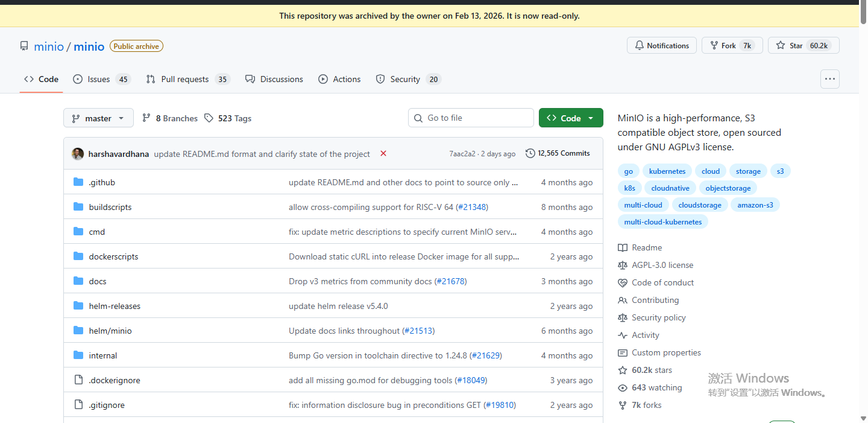The image size is (868, 423).
Task: Open the Pull requests tab
Action: pos(184,79)
